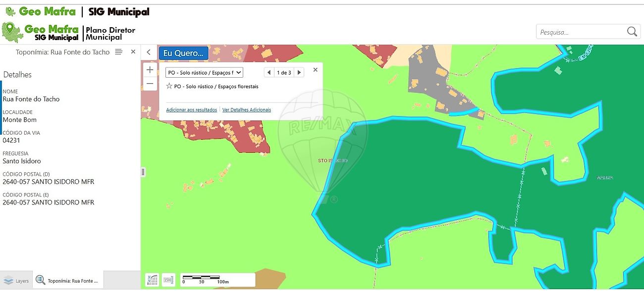The width and height of the screenshot is (644, 291).
Task: Switch to the Layers tab
Action: click(16, 281)
